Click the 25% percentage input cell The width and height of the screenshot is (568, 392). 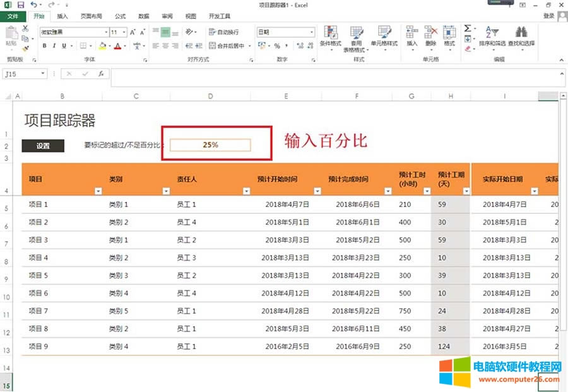211,145
